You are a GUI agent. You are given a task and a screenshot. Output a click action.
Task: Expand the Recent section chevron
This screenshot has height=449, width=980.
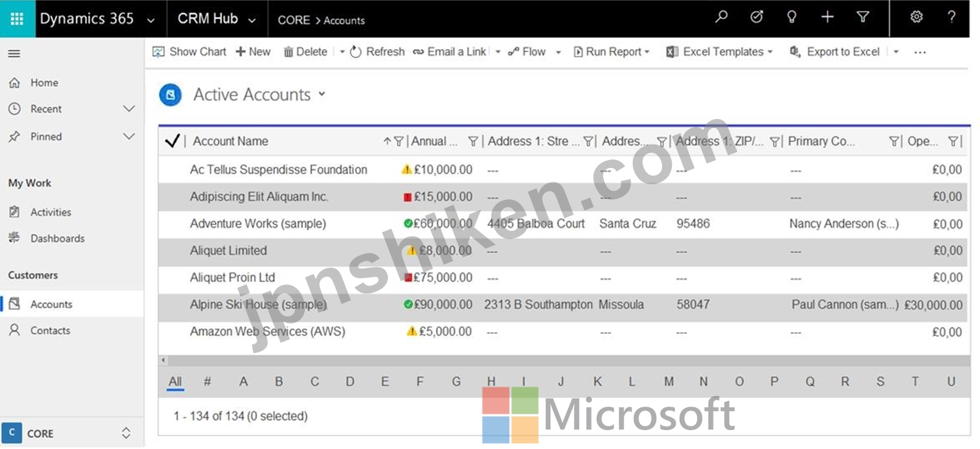coord(129,109)
